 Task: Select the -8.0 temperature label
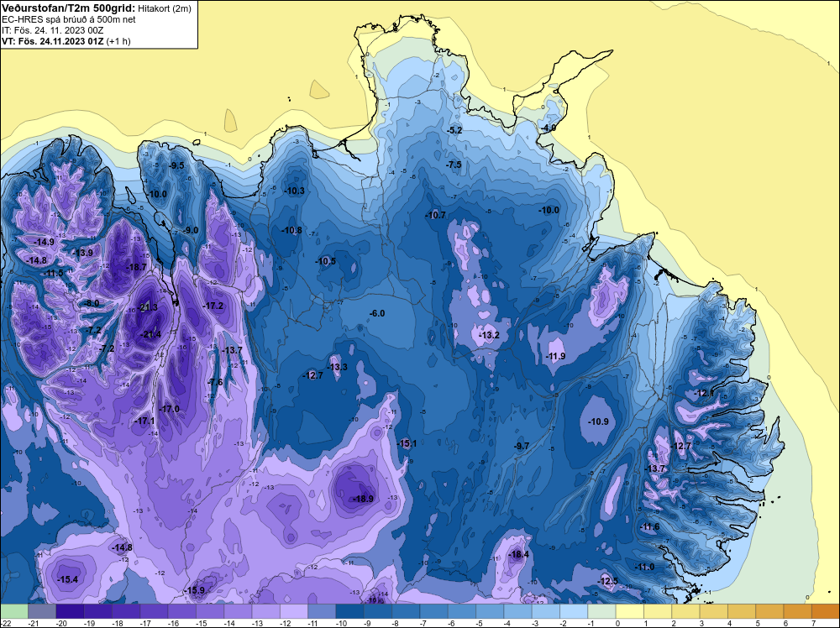[x=92, y=303]
